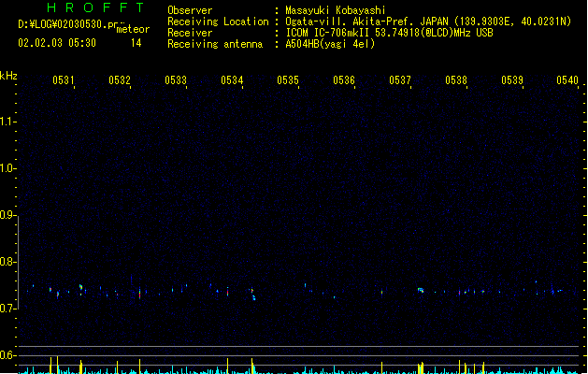Click the 0.9 kHz frequency axis label
The width and height of the screenshot is (588, 374).
click(x=7, y=215)
